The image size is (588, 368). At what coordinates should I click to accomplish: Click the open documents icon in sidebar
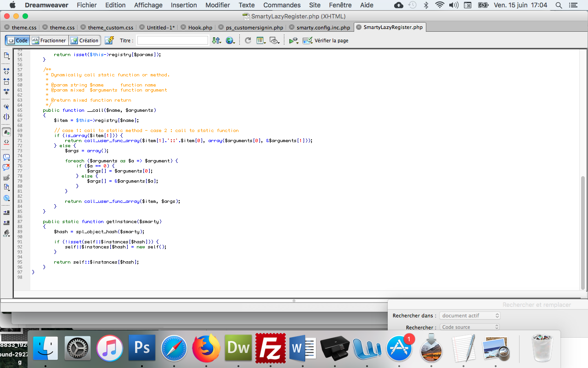[x=6, y=56]
